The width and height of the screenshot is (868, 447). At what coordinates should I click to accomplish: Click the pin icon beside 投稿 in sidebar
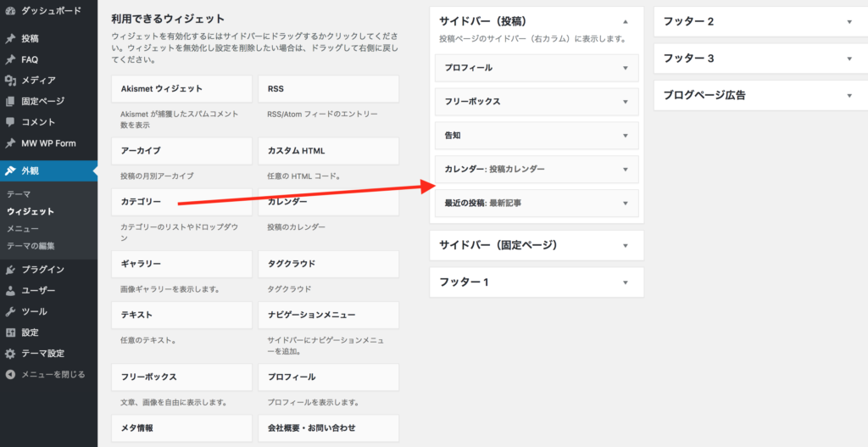[10, 39]
